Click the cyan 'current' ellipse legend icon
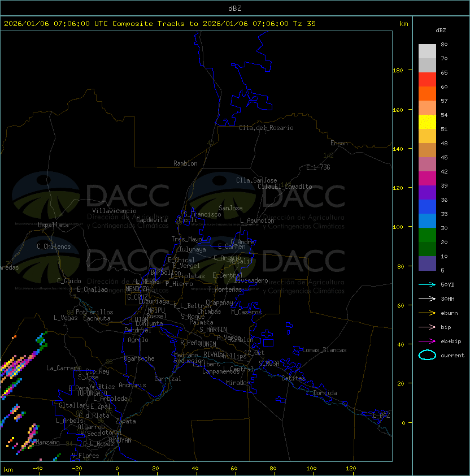 click(x=427, y=355)
